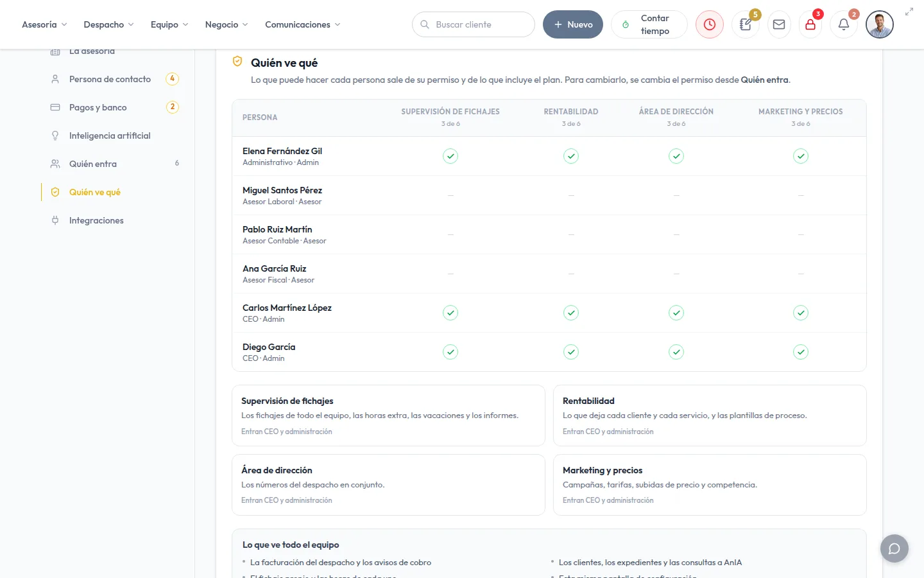Click the expand fullscreen arrows icon
This screenshot has height=578, width=924.
(x=909, y=12)
